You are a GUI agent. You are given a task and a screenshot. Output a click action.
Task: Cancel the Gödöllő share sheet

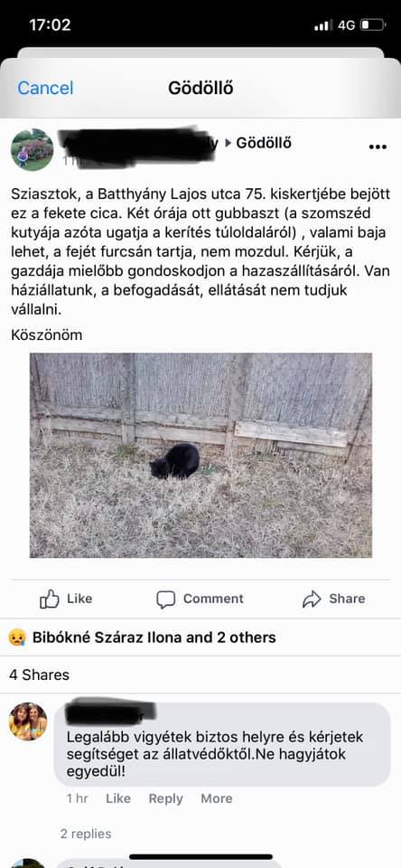(45, 88)
